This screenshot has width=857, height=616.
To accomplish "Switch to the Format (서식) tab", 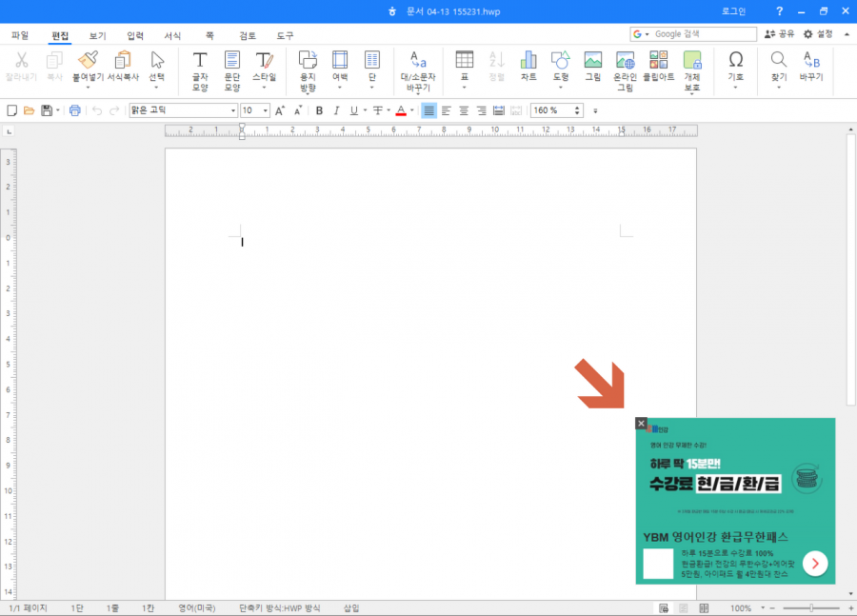I will (x=172, y=35).
